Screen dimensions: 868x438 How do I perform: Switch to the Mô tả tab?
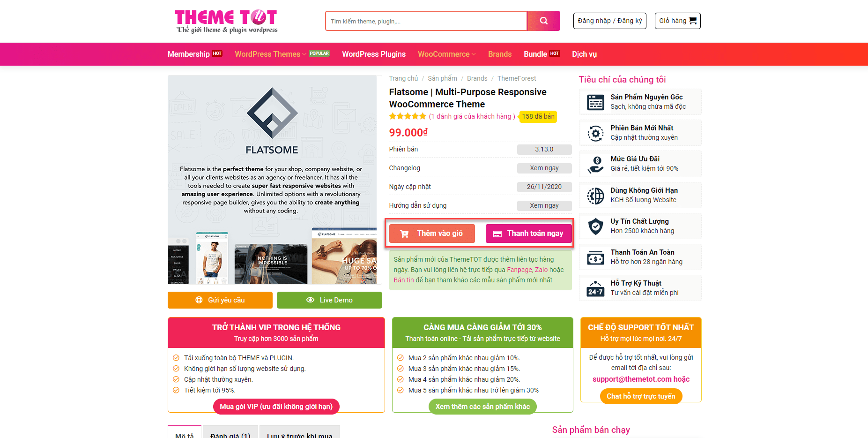[185, 432]
